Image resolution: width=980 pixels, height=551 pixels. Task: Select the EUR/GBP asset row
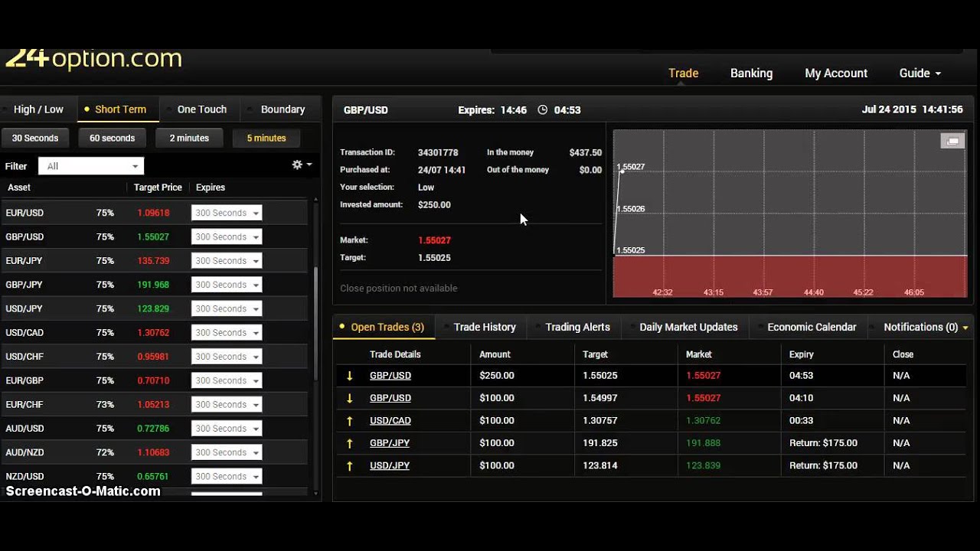153,380
